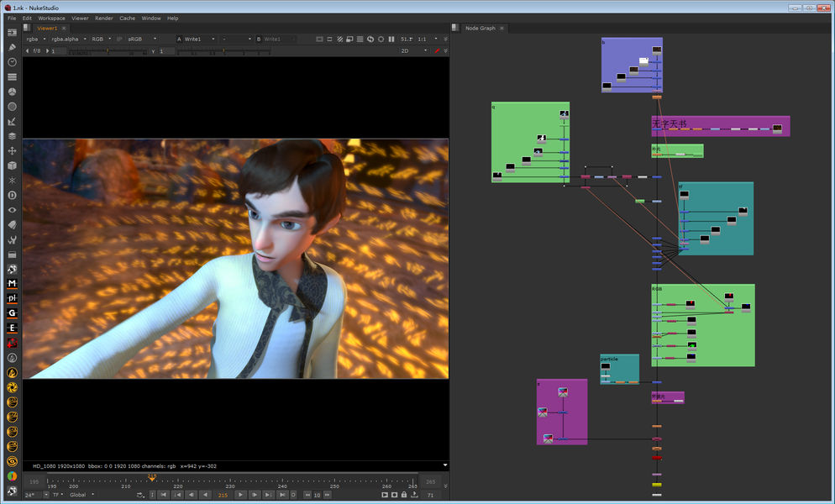The image size is (835, 504).
Task: Open the 3D nodes cube icon
Action: click(12, 165)
